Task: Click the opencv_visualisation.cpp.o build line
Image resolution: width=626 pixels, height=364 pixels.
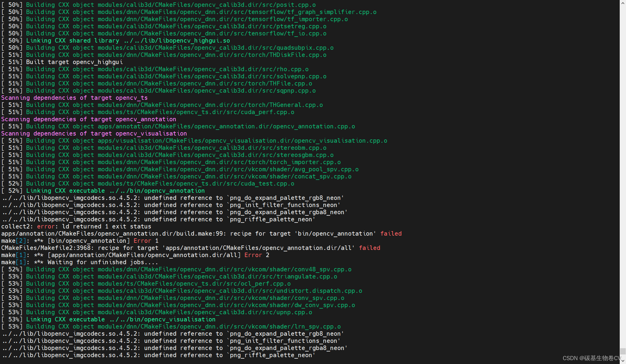Action: pyautogui.click(x=194, y=141)
